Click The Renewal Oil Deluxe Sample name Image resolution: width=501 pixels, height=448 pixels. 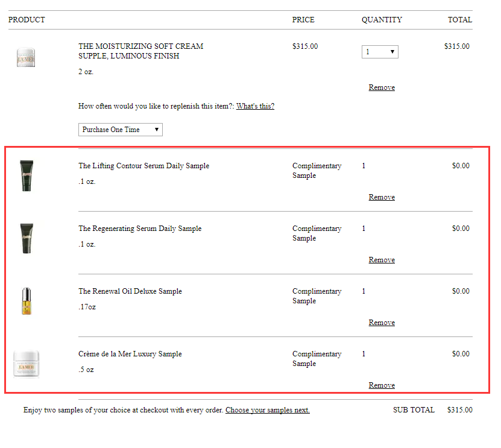pyautogui.click(x=130, y=291)
